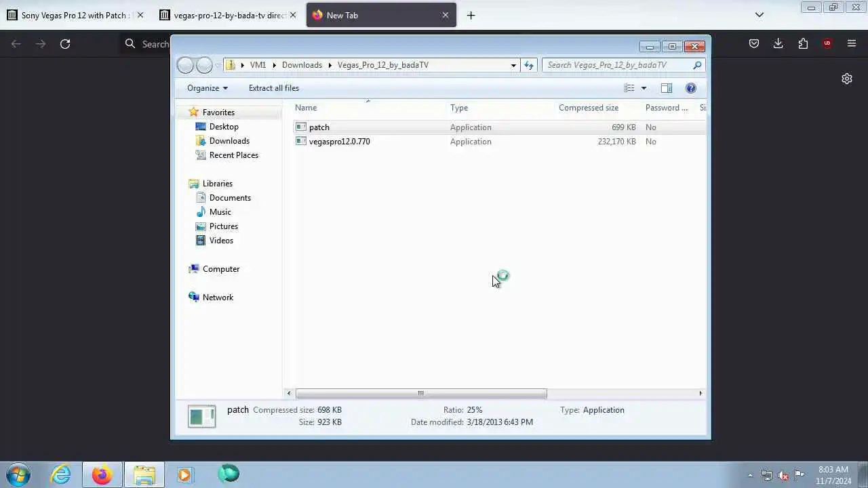Image resolution: width=868 pixels, height=488 pixels.
Task: Select the Libraries group header
Action: coord(217,184)
